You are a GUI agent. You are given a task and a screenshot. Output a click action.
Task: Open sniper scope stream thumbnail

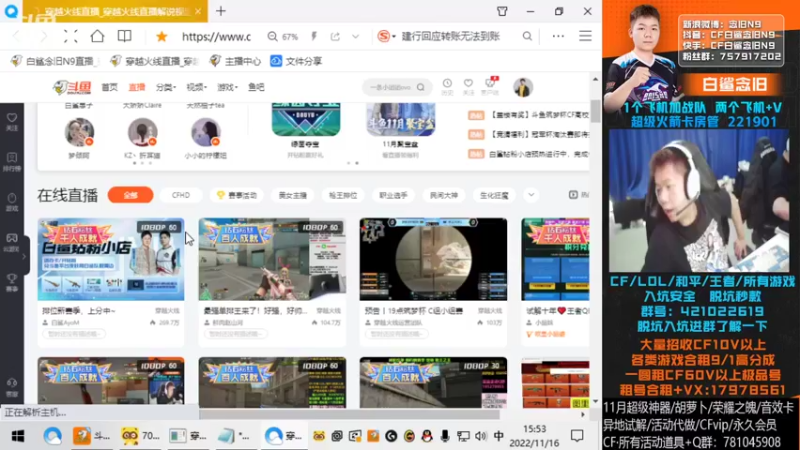point(433,259)
